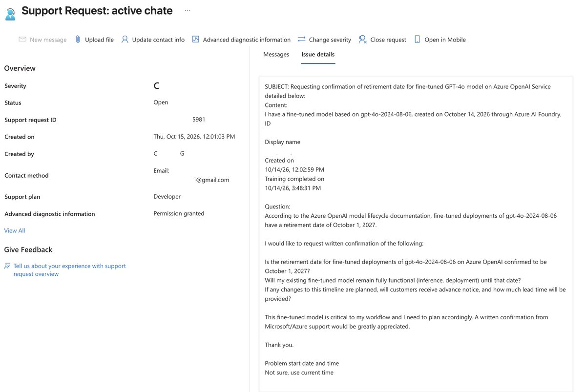This screenshot has height=392, width=586.
Task: Click the Change severity arrows icon
Action: click(302, 40)
